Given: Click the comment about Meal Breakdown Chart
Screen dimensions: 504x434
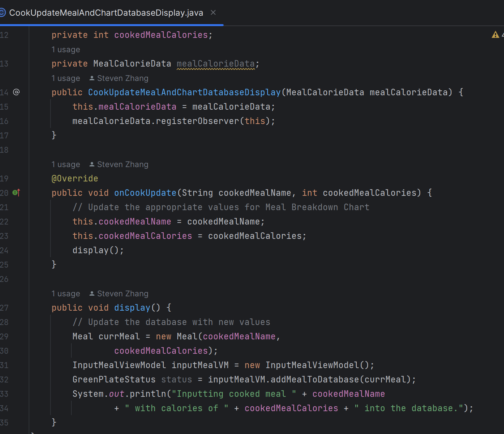Looking at the screenshot, I should click(221, 207).
